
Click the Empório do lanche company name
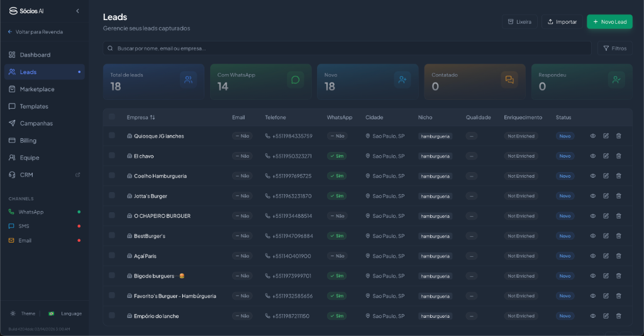156,316
